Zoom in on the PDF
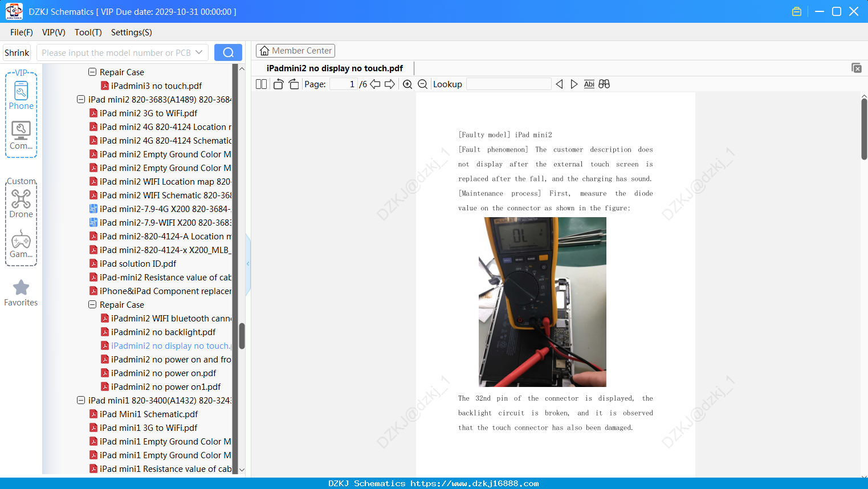Viewport: 868px width, 489px height. 407,84
